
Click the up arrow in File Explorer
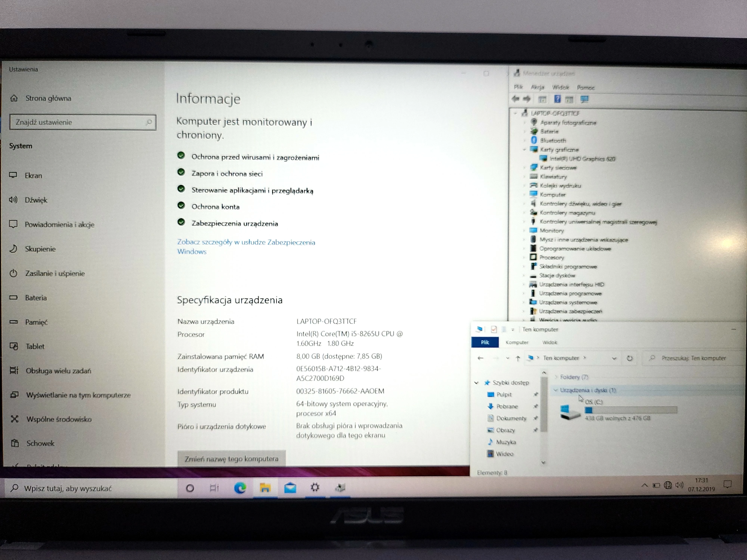518,358
